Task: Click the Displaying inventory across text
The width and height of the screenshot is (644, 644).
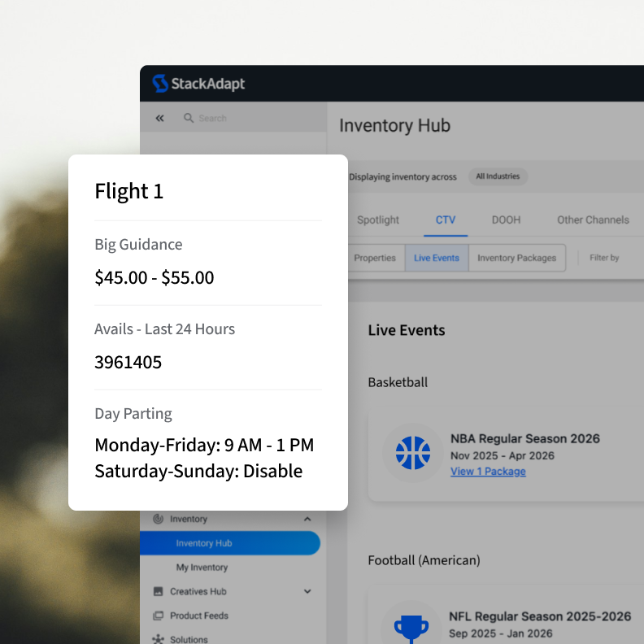Action: (402, 176)
